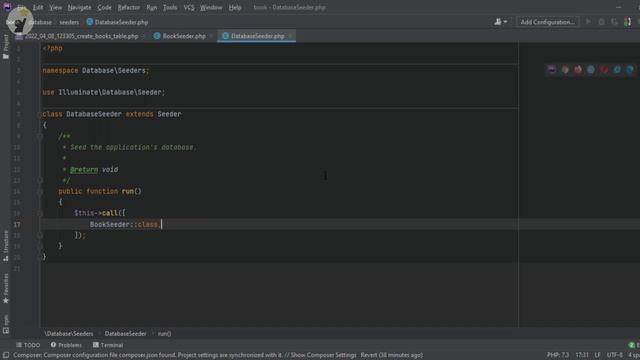
Task: Click the @return doc tag
Action: [84, 169]
